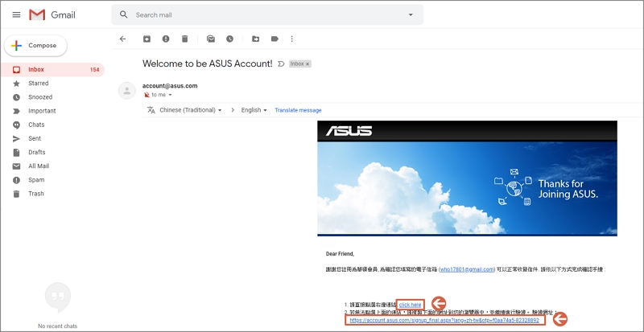Expand the 'to me' recipient details arrow
The width and height of the screenshot is (644, 332).
(x=170, y=95)
